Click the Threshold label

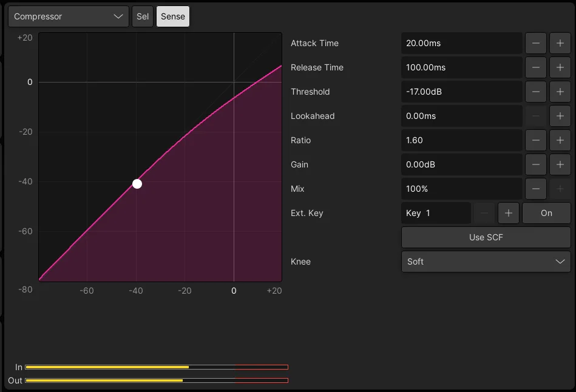pos(310,92)
